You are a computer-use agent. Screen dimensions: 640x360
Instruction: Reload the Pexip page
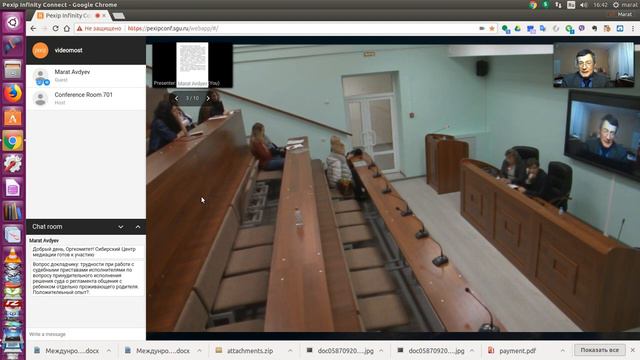pyautogui.click(x=56, y=29)
